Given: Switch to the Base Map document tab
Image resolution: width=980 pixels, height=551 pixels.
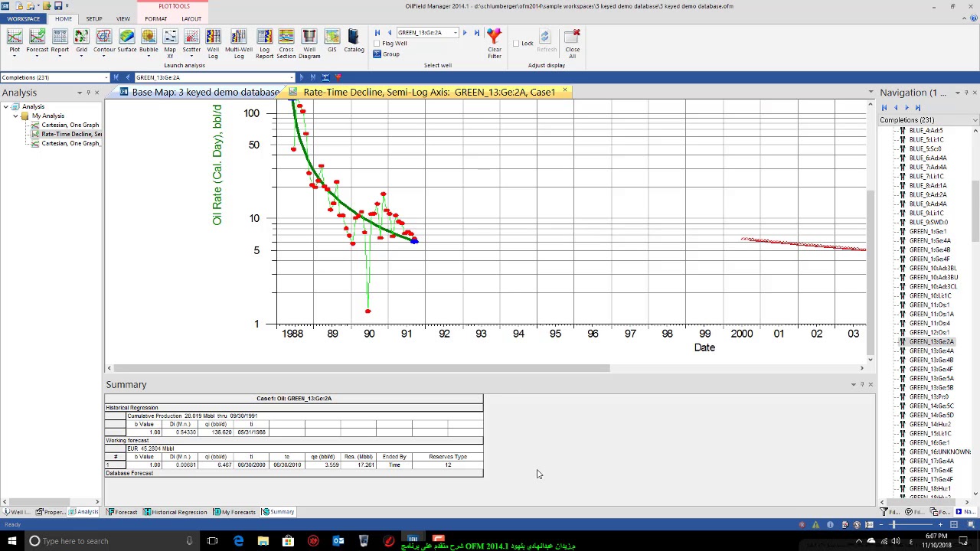Looking at the screenshot, I should (201, 92).
